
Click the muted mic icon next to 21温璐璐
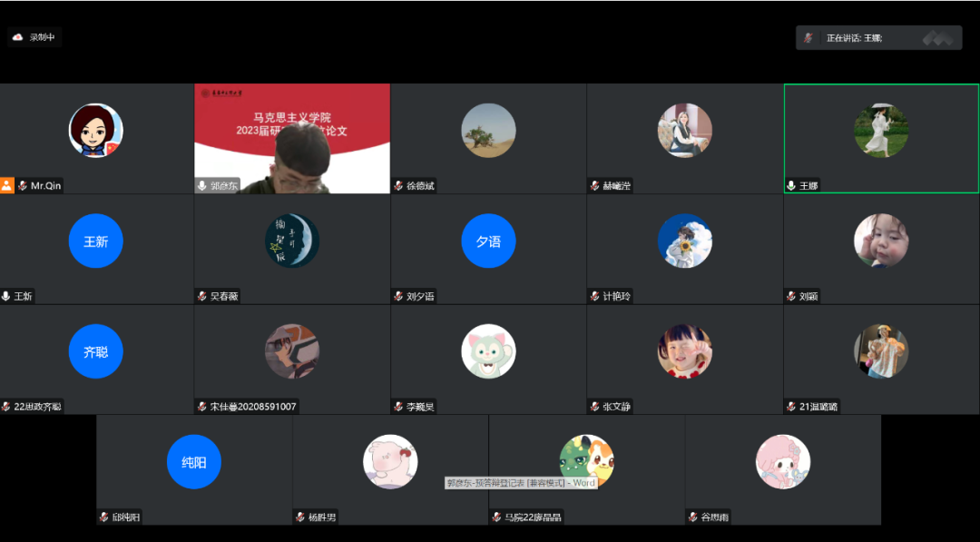click(x=791, y=407)
